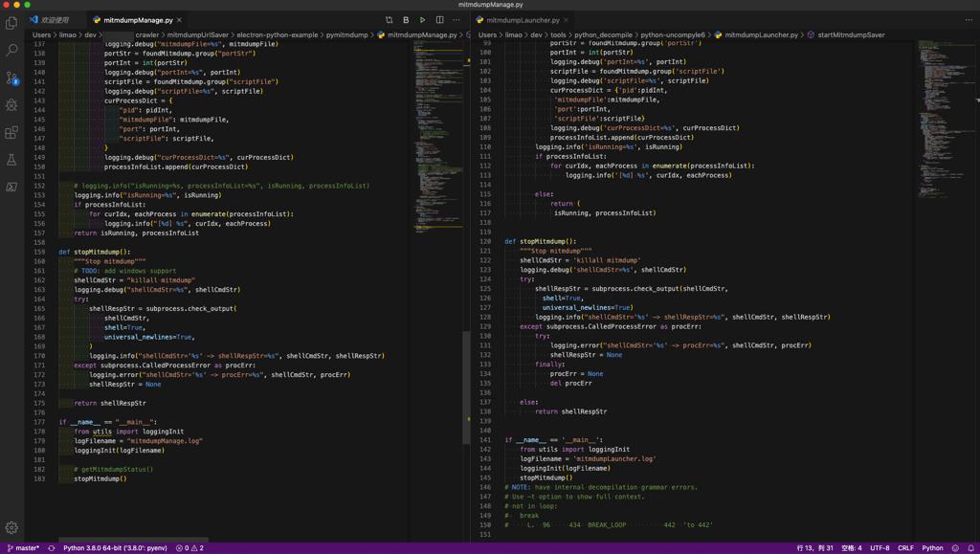
Task: Click the "# getMitmdumpStatus()" comment line
Action: pyautogui.click(x=113, y=469)
